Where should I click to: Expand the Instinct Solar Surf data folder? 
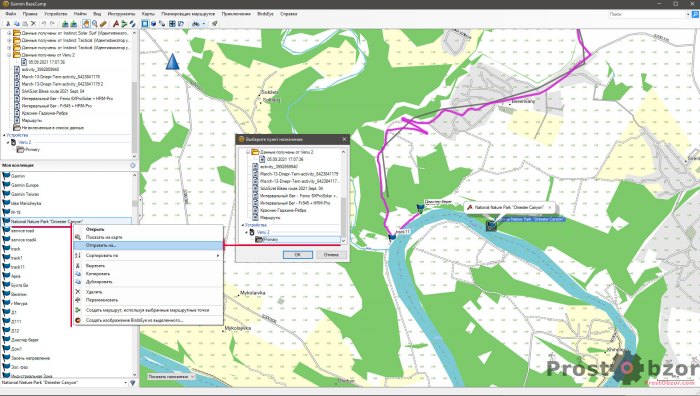(x=9, y=33)
